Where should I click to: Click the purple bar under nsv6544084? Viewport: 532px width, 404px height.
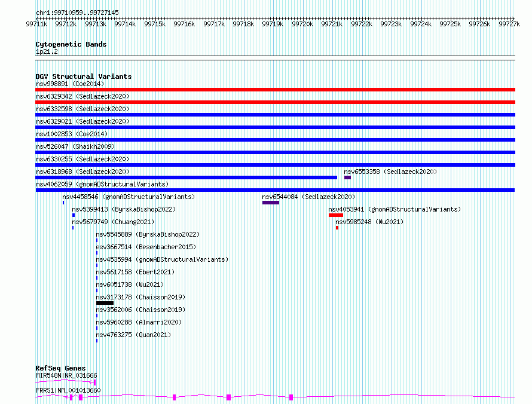pyautogui.click(x=271, y=203)
